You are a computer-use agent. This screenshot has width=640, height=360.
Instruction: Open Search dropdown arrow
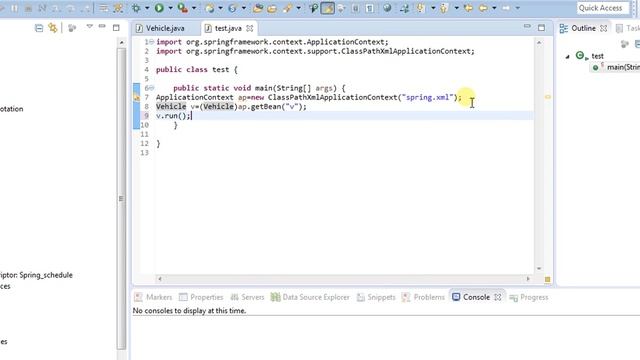298,8
